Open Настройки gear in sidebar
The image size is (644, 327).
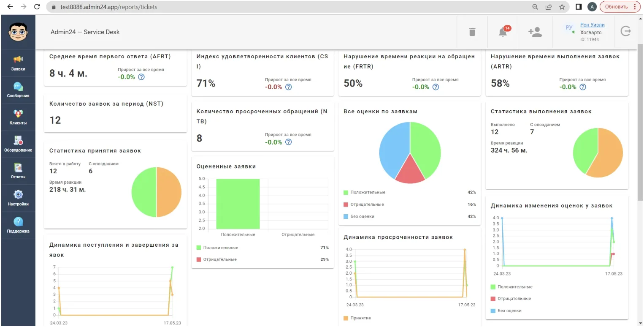pos(18,198)
